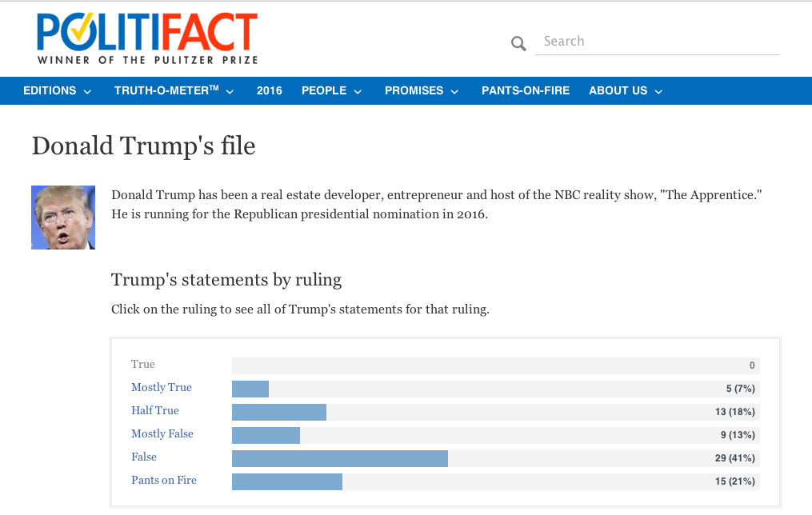Viewport: 812px width, 515px height.
Task: Click the Mostly True bar
Action: tap(250, 389)
